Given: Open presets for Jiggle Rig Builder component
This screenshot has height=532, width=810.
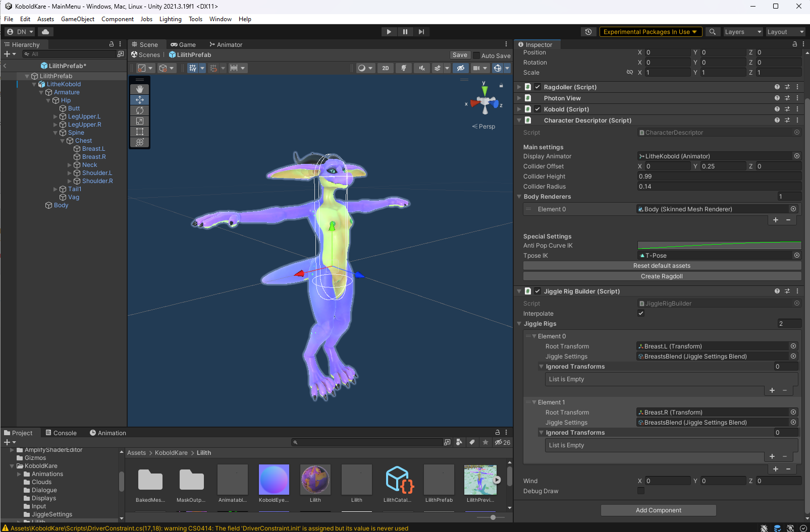Looking at the screenshot, I should click(787, 291).
